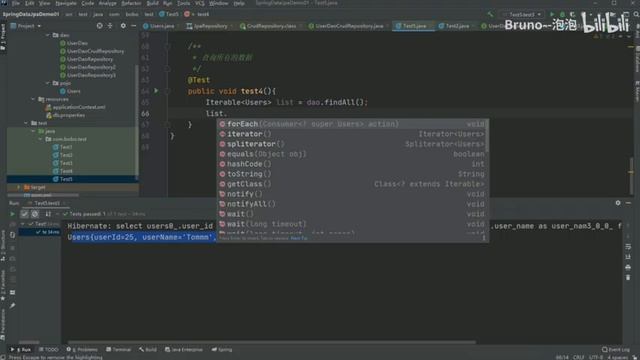The image size is (640, 360).
Task: Choose notifyAll() in the completion popup
Action: coord(353,204)
